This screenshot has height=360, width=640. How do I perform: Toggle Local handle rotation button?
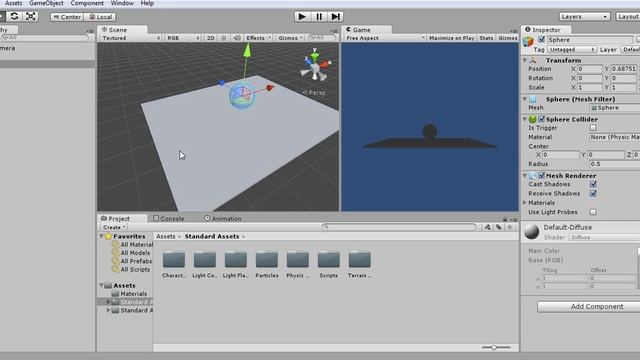point(100,17)
